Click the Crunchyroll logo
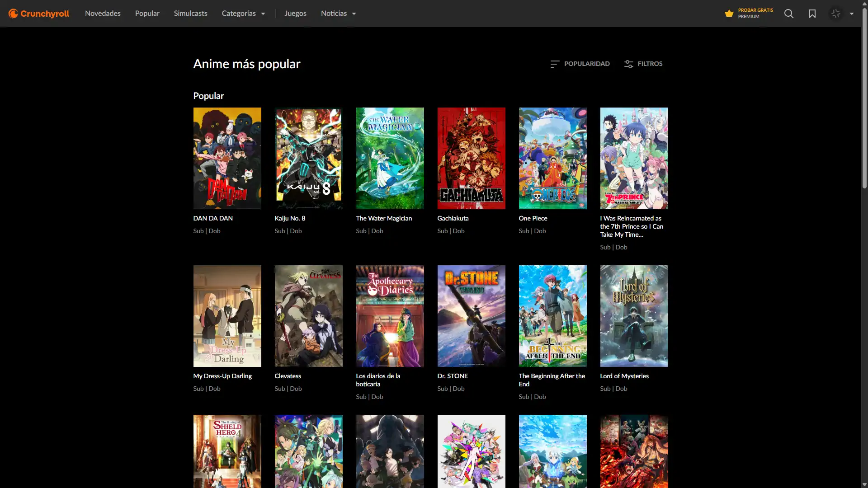This screenshot has width=868, height=488. [39, 14]
